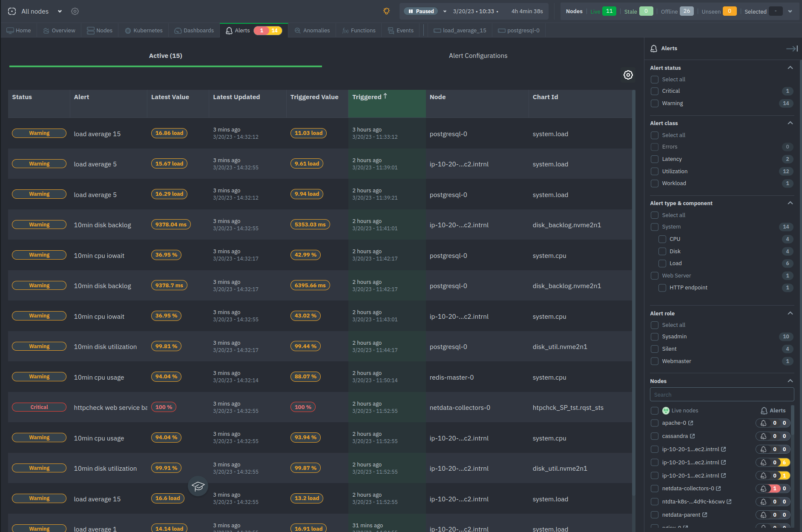Click the Offline nodes count badge
802x532 pixels.
coord(687,11)
